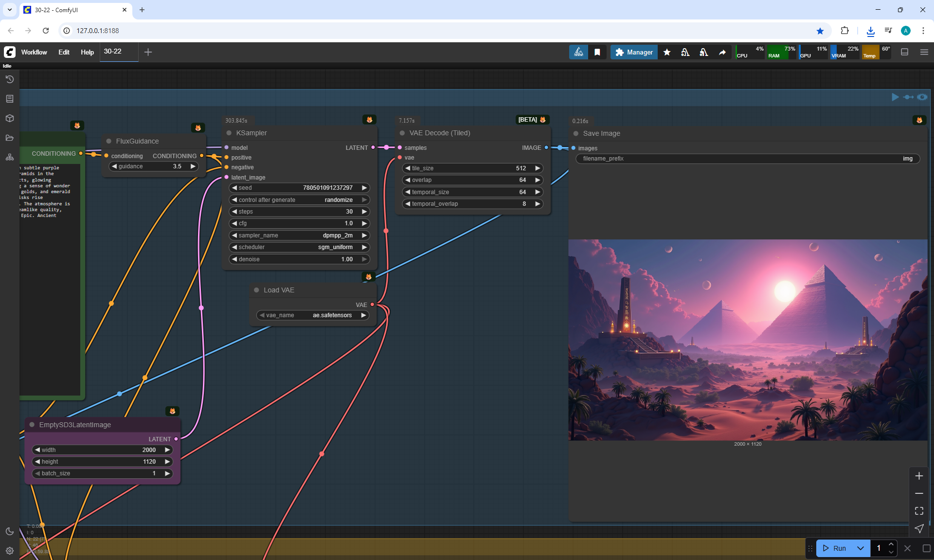
Task: Click the fit view frame icon
Action: click(x=919, y=511)
